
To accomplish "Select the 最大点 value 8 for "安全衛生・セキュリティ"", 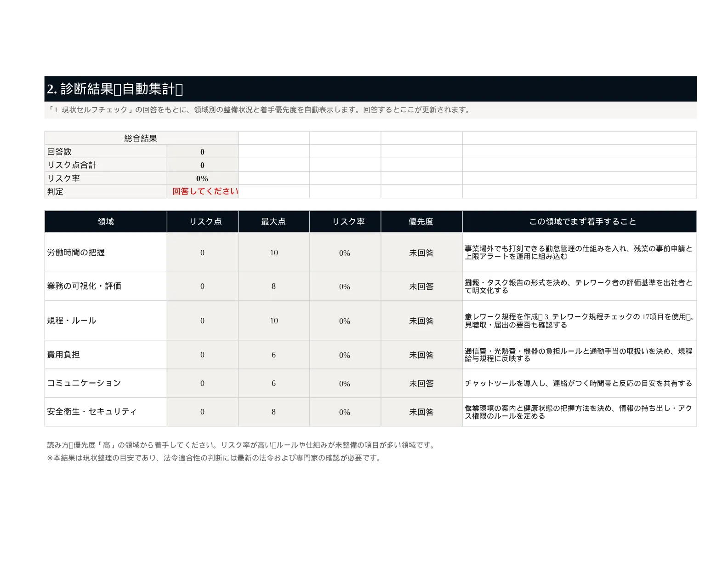I will pyautogui.click(x=274, y=412).
